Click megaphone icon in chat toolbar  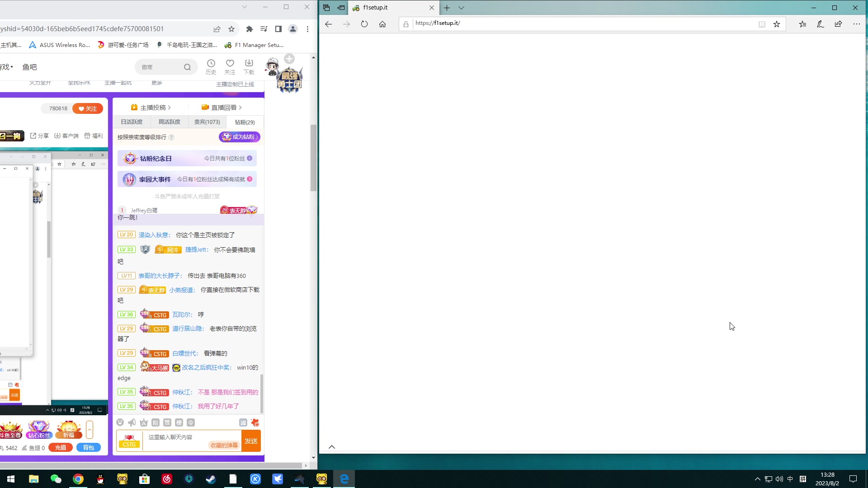[132, 422]
